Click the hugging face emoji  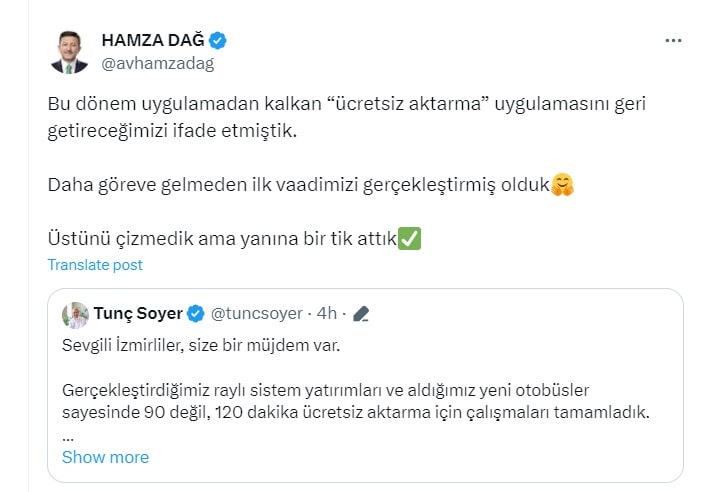click(564, 186)
